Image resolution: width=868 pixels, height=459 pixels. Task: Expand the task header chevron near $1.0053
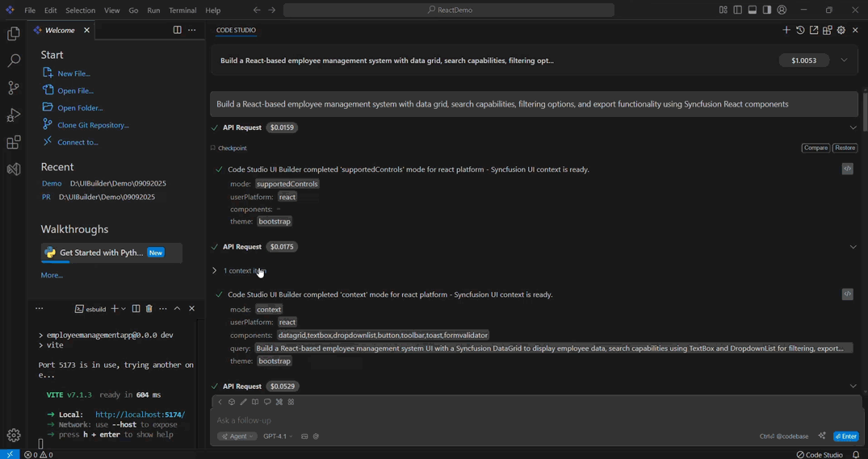[844, 61]
